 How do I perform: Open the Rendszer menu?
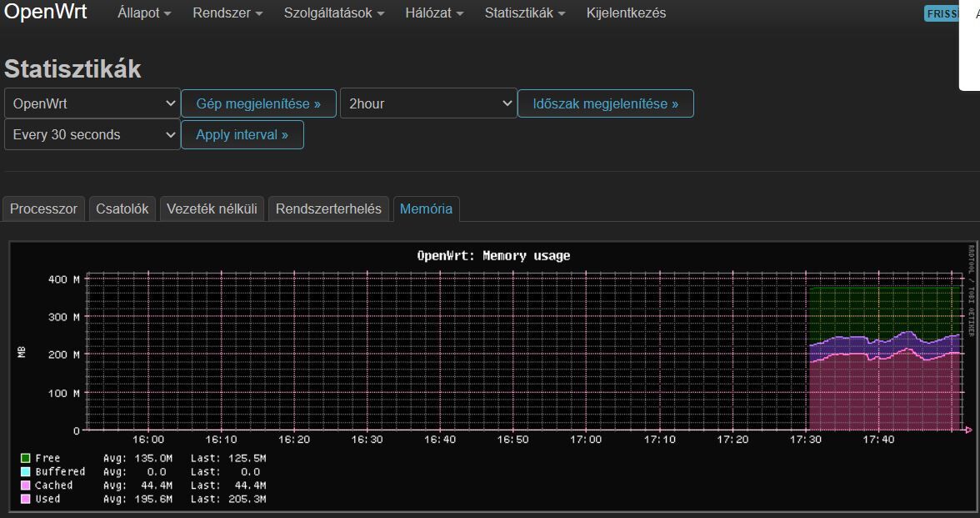click(227, 13)
